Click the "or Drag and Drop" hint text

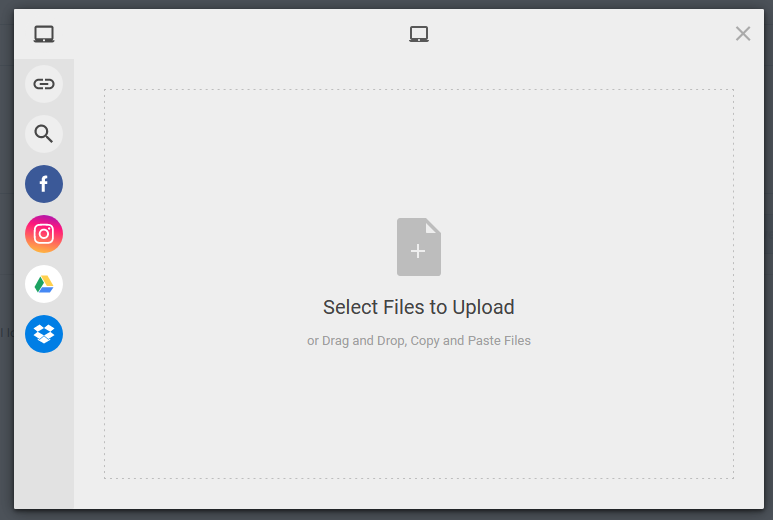pyautogui.click(x=419, y=341)
